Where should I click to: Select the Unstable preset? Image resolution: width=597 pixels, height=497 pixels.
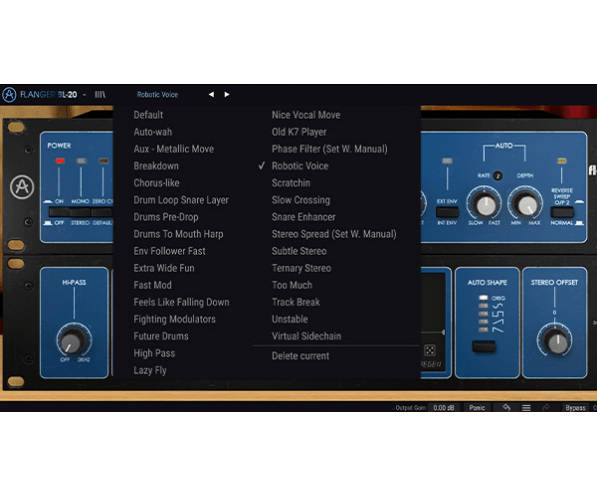[289, 319]
